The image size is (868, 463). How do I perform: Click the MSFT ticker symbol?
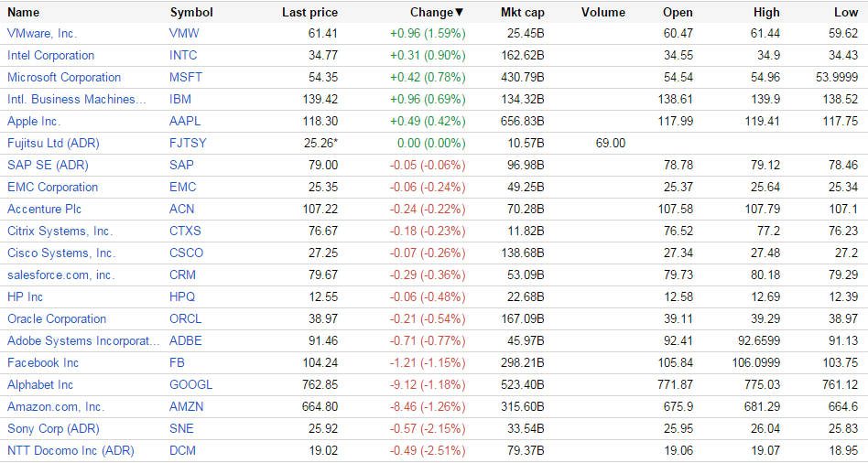coord(185,78)
